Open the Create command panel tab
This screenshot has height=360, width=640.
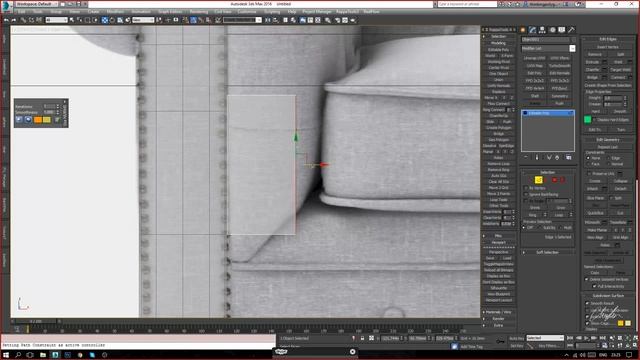(523, 30)
